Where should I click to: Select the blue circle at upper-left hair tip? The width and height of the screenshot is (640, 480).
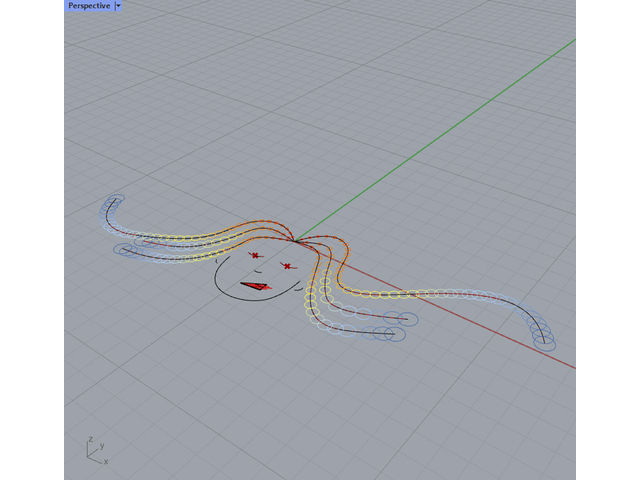point(116,201)
